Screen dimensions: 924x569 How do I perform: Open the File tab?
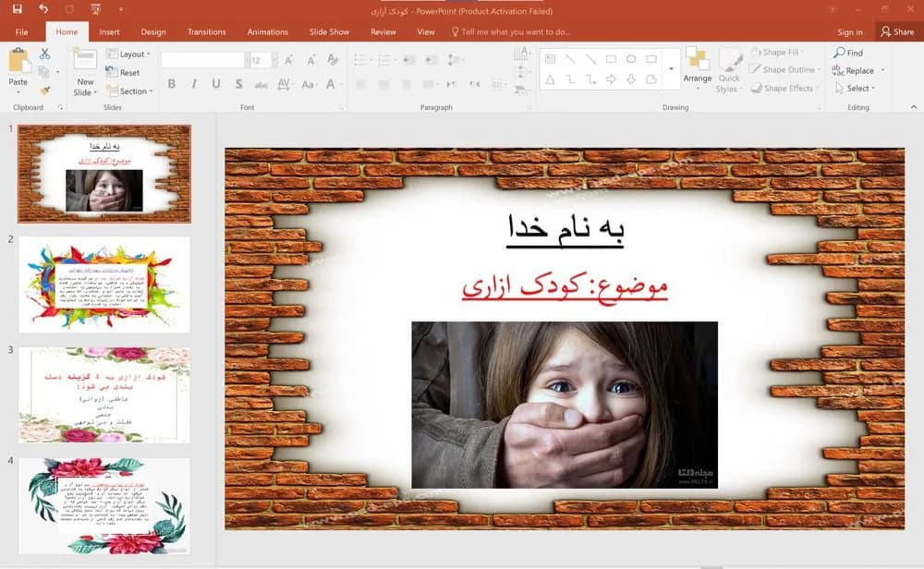pyautogui.click(x=22, y=31)
